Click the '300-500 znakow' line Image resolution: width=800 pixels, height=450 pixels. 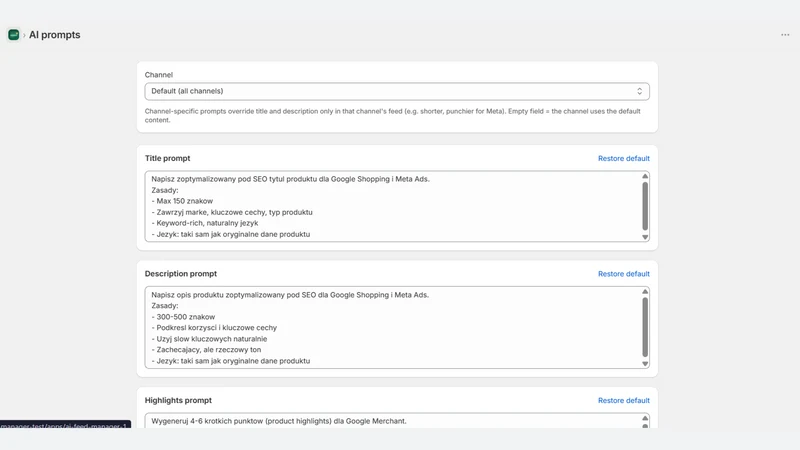(183, 317)
